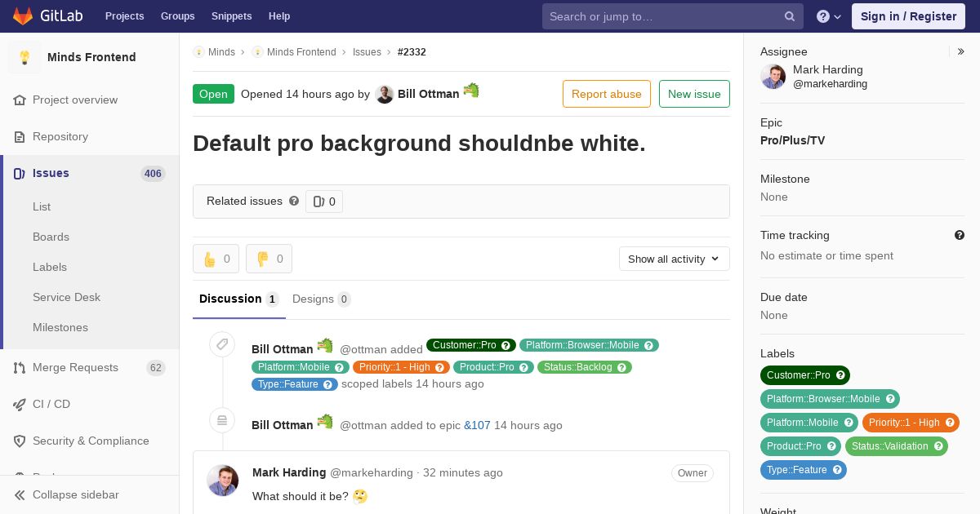980x514 pixels.
Task: Click Bill Ottman's avatar in the header
Action: (385, 94)
